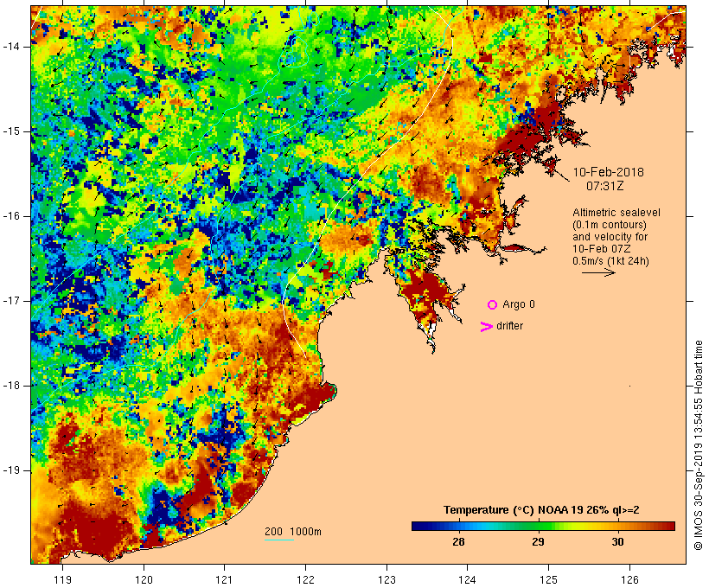Screen dimensions: 709x588
Task: Click latitude axis label '-18'
Action: pyautogui.click(x=11, y=386)
